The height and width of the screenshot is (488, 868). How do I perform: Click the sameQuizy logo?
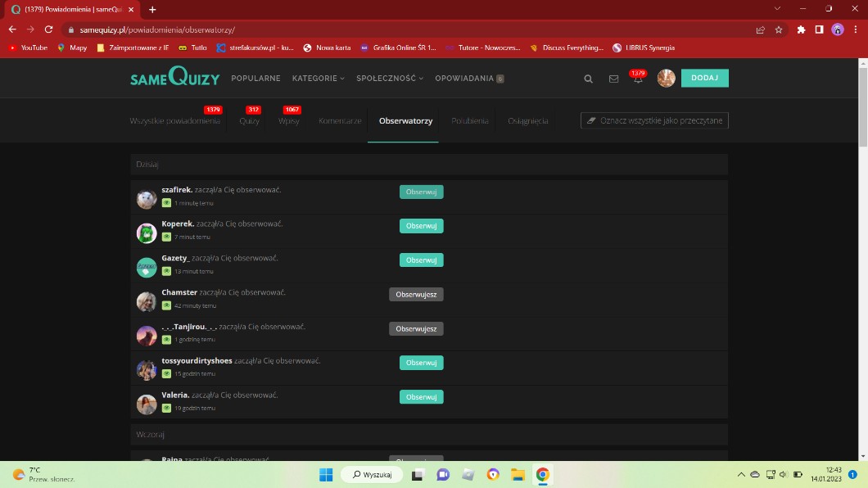tap(174, 79)
